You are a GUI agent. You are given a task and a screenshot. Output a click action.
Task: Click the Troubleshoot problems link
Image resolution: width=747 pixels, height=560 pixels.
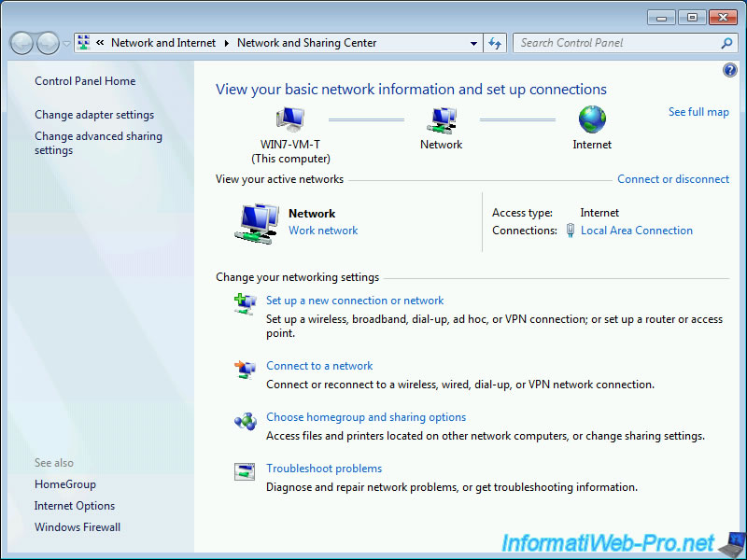324,469
